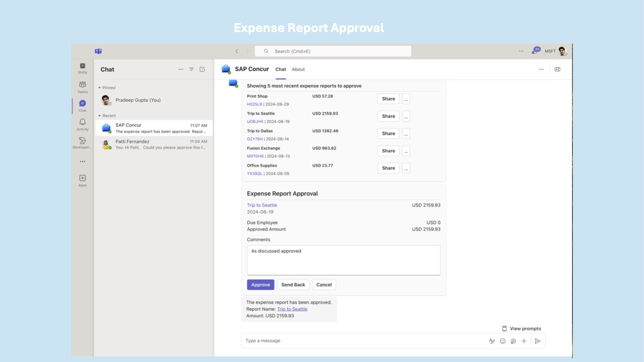644x362 pixels.
Task: Open report ID M0TGH8 link
Action: [x=255, y=156]
